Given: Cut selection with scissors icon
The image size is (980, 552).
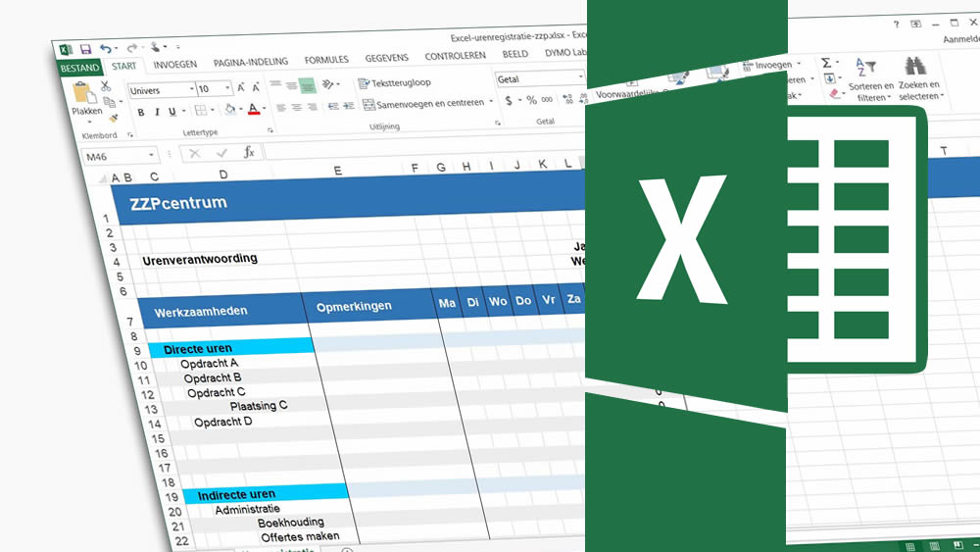Looking at the screenshot, I should coord(106,86).
